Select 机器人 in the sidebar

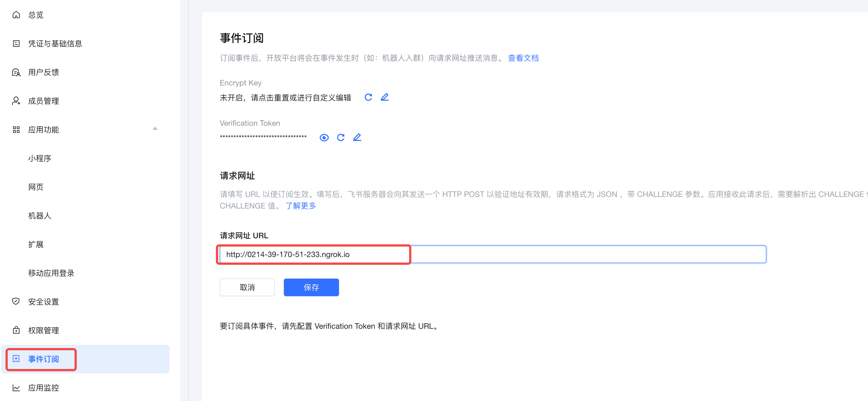(x=39, y=216)
